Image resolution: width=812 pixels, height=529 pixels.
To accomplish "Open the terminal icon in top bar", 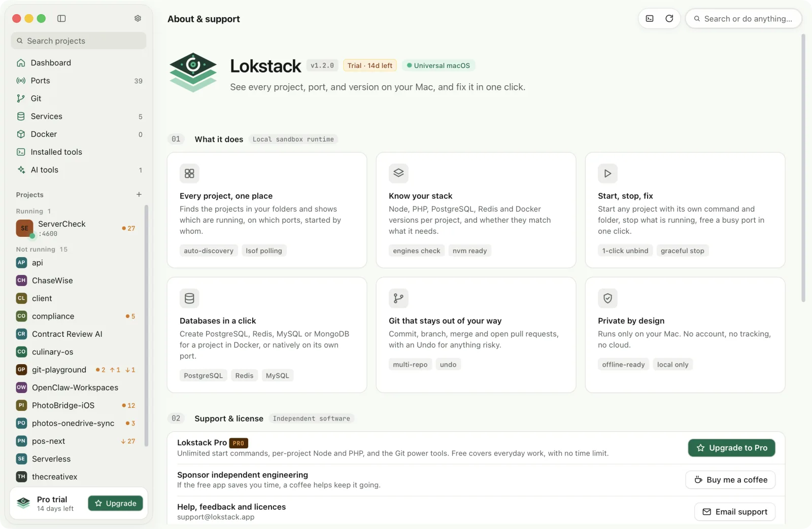I will [x=650, y=19].
